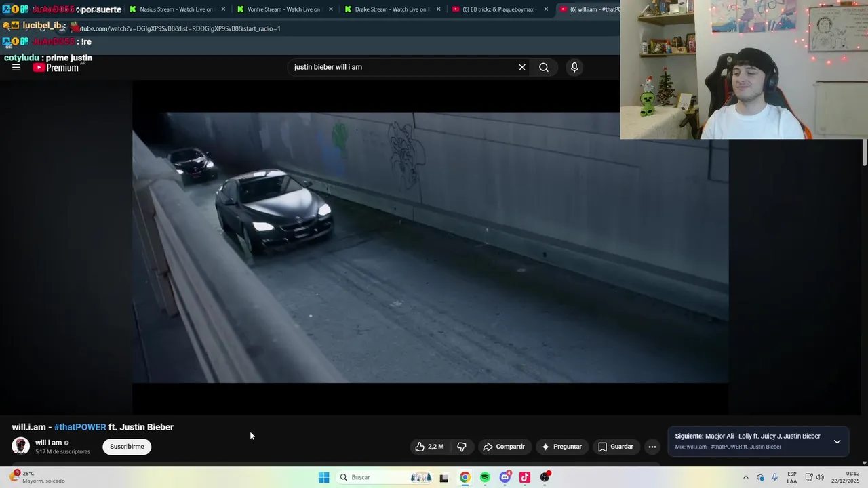Open TikTok app from the taskbar

point(525,477)
